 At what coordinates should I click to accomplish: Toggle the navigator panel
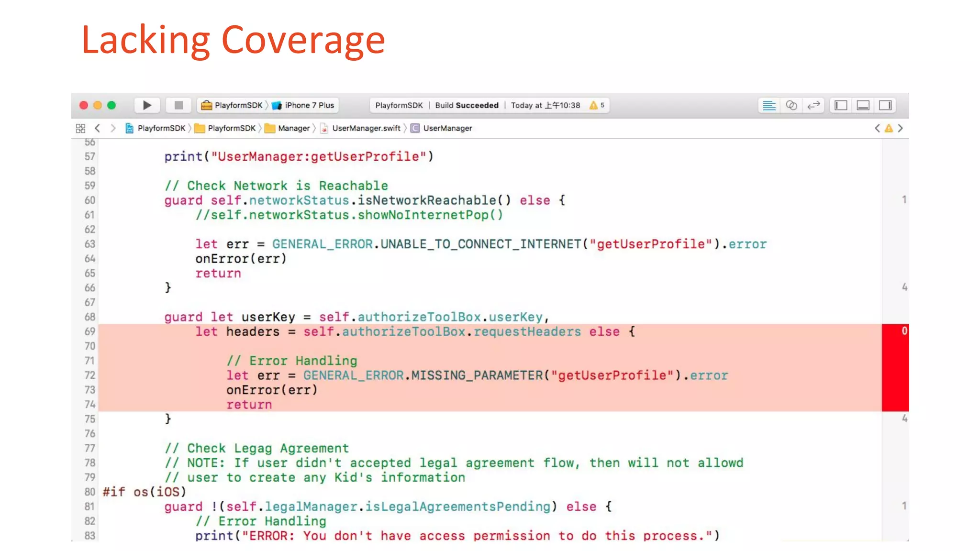click(x=841, y=105)
